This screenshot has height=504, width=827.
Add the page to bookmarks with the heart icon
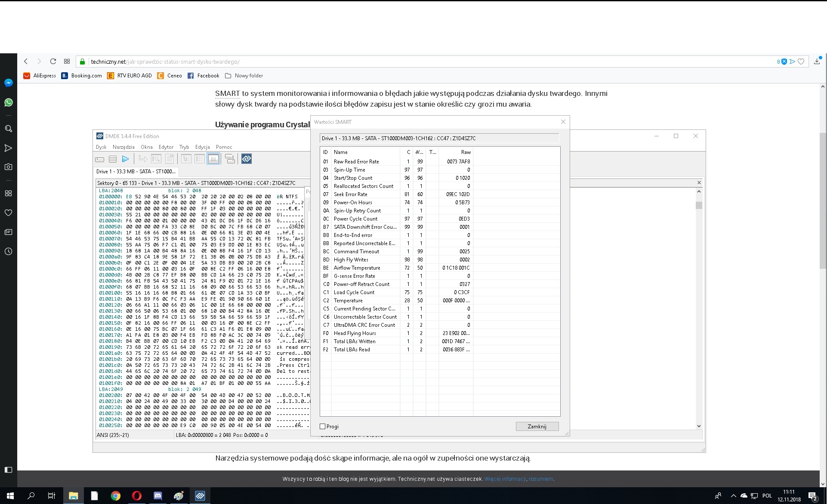801,61
